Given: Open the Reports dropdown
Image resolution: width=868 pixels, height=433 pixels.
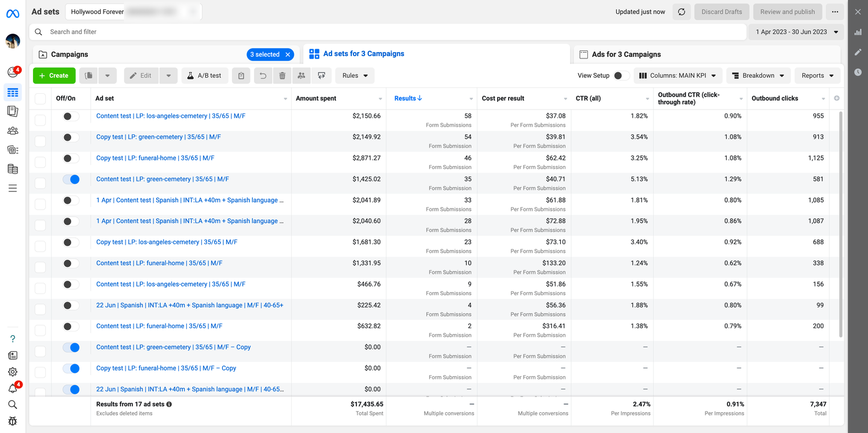Looking at the screenshot, I should point(818,76).
